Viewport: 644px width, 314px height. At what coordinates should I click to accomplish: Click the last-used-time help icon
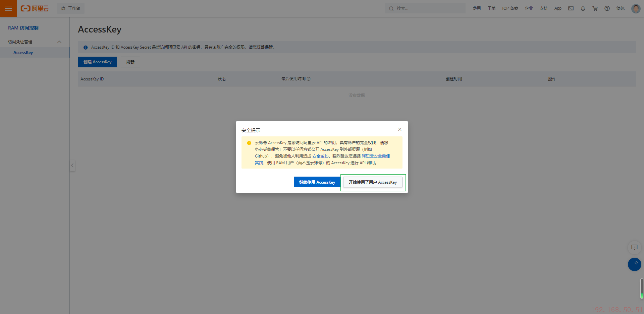(x=309, y=79)
